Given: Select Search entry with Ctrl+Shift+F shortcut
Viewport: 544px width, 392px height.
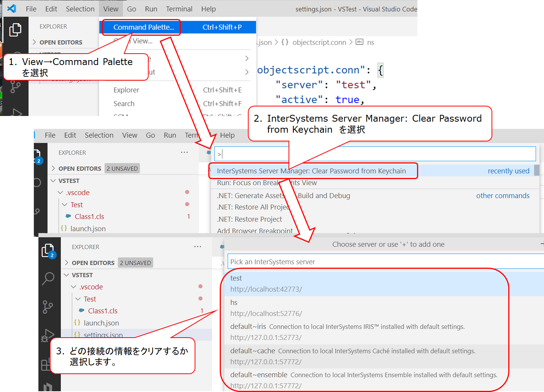Looking at the screenshot, I should coord(124,104).
